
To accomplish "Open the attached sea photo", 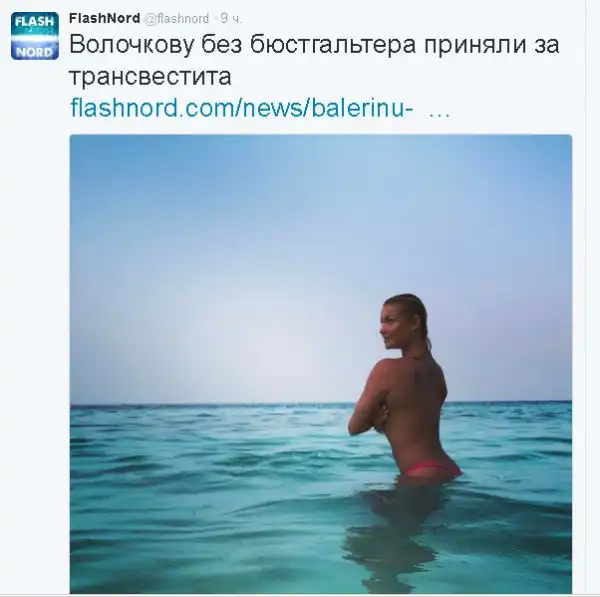I will [x=321, y=364].
